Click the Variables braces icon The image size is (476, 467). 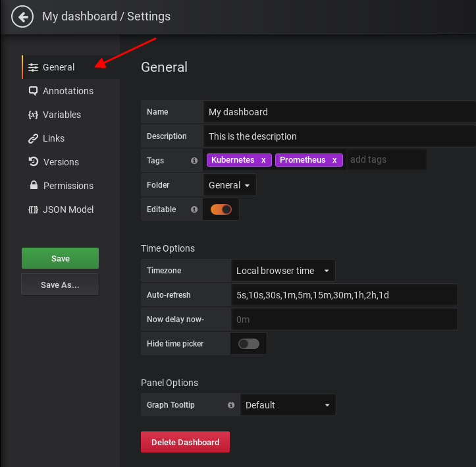[33, 115]
